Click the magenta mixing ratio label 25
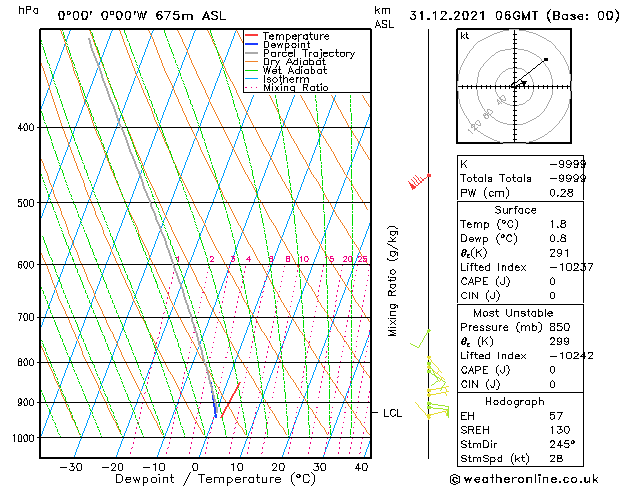Viewport: 629px width, 486px height. tap(362, 259)
